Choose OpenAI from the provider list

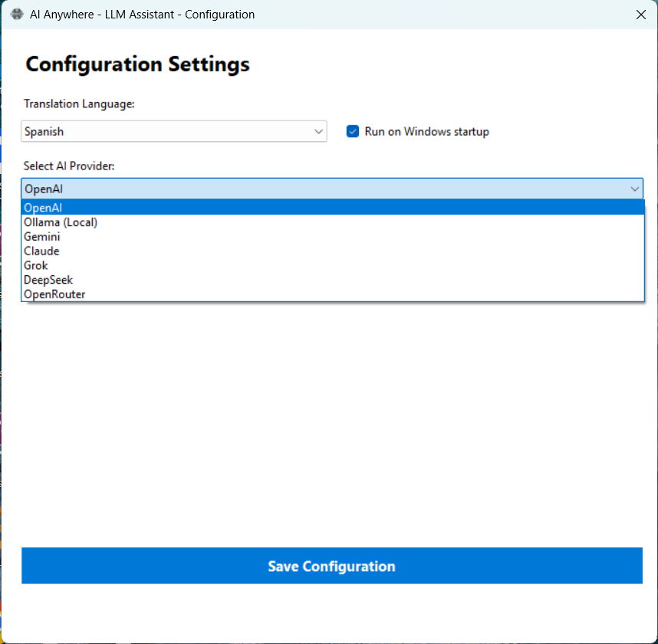(x=333, y=207)
